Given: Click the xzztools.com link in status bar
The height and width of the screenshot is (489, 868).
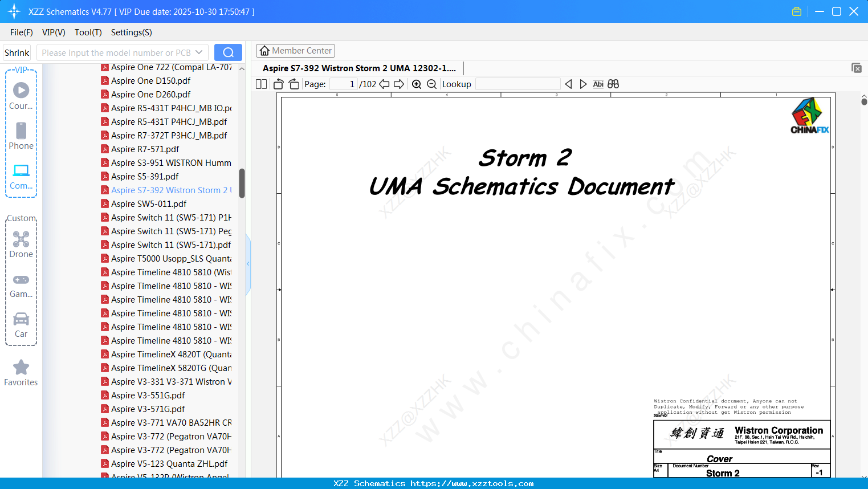Looking at the screenshot, I should 472,483.
